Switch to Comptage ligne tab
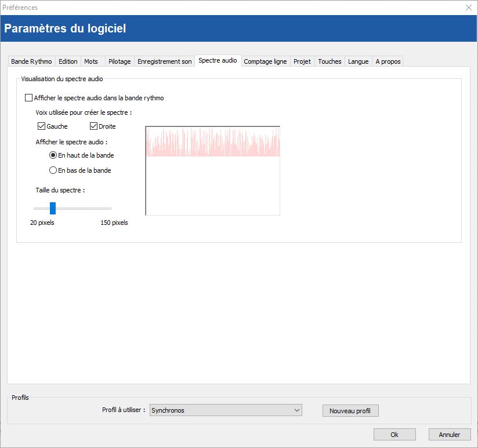 click(x=265, y=61)
